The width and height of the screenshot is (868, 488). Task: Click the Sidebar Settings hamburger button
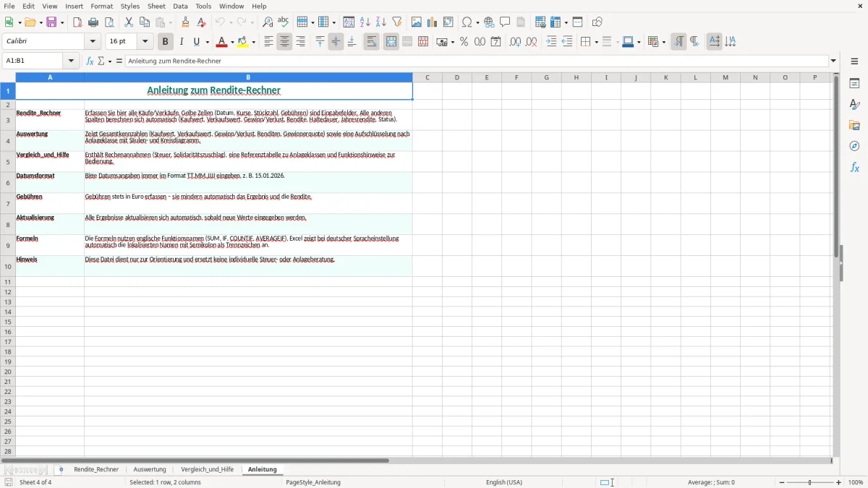click(x=854, y=61)
